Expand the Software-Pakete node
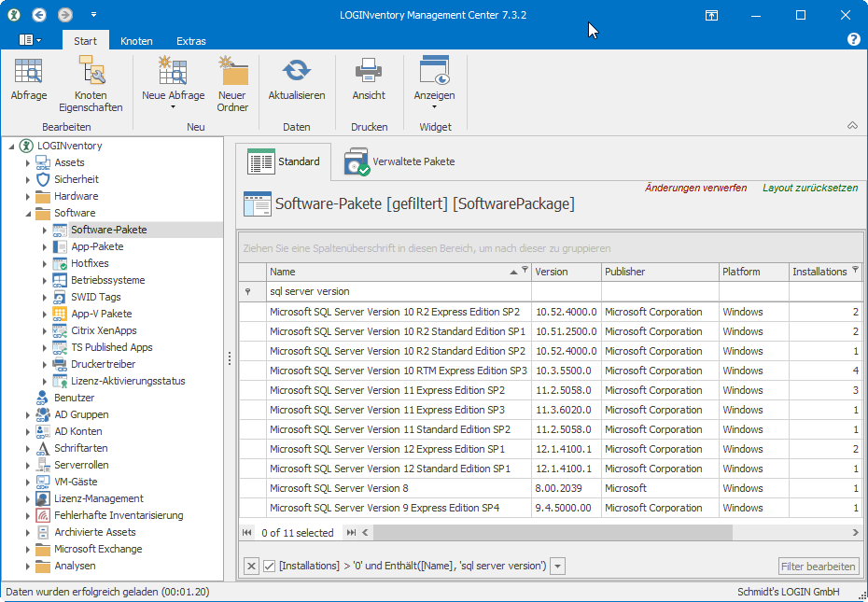 click(44, 230)
